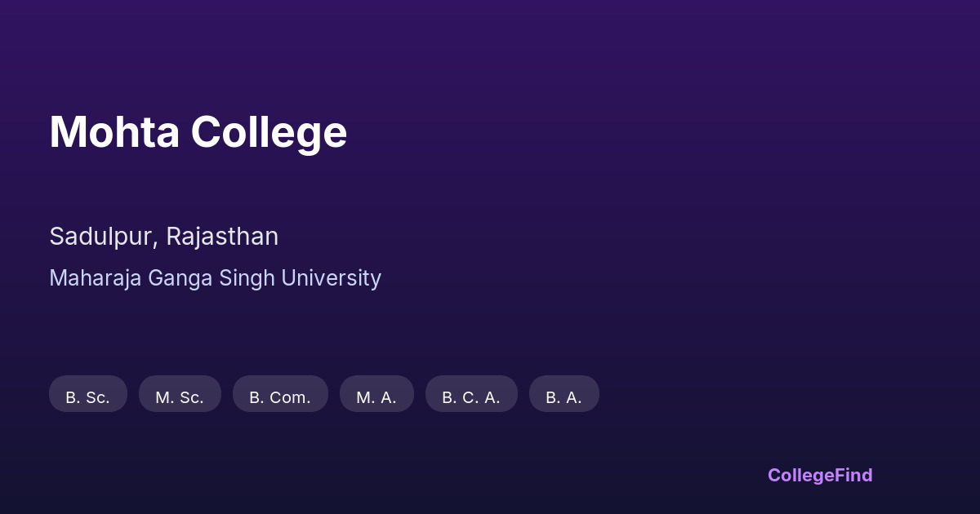The width and height of the screenshot is (980, 514).
Task: Choose the B. Com. course chip
Action: pos(280,394)
